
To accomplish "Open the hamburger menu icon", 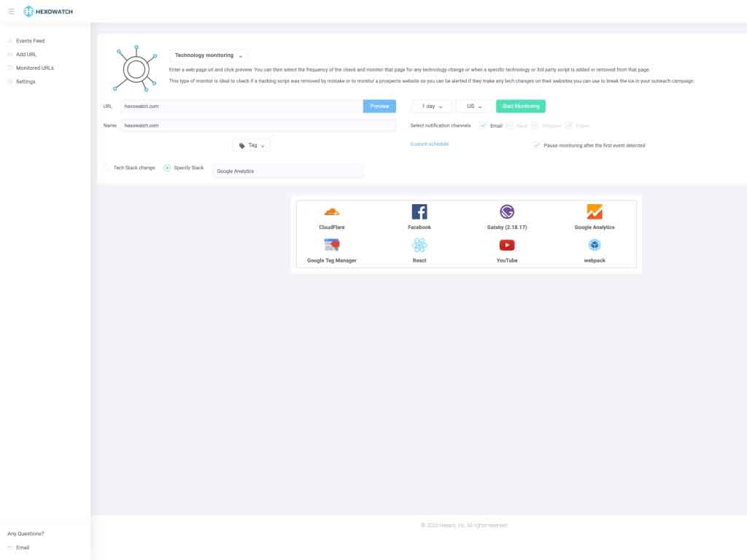I will (11, 12).
